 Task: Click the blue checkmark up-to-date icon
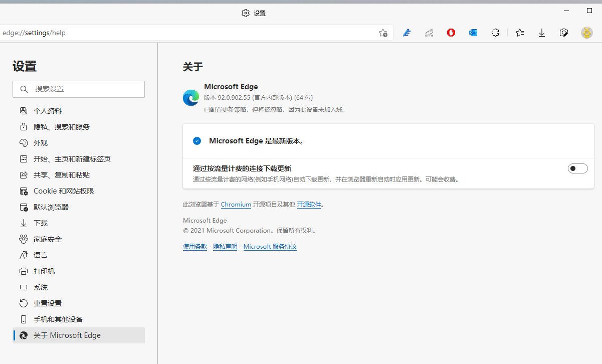click(197, 141)
